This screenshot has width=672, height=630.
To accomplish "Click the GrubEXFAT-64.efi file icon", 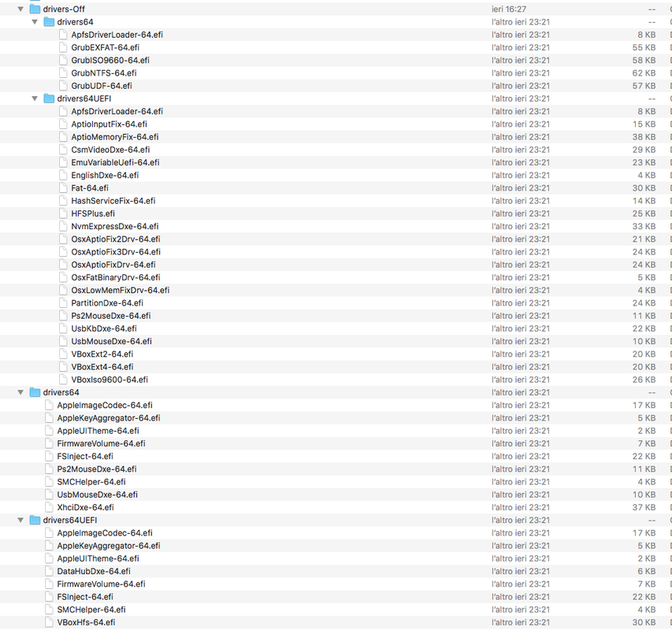I will click(64, 47).
